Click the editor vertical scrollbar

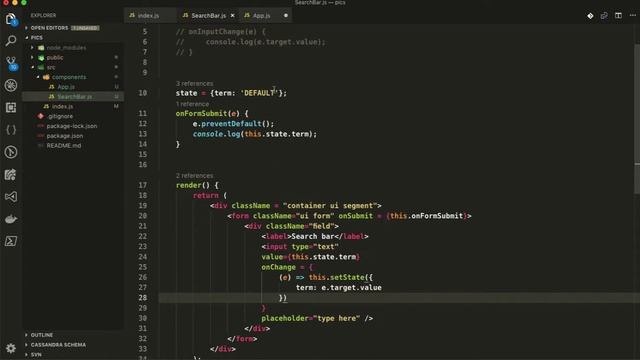637,118
